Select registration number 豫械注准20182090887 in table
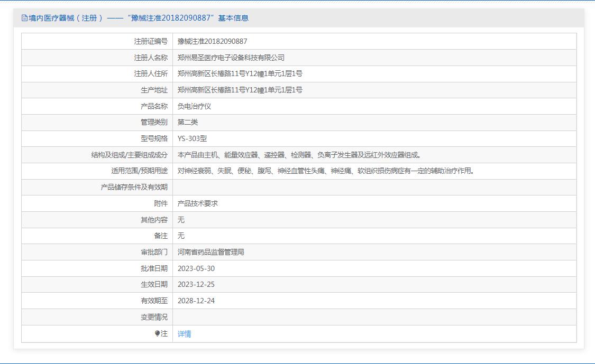Viewport: 595px width, 364px height. (212, 41)
